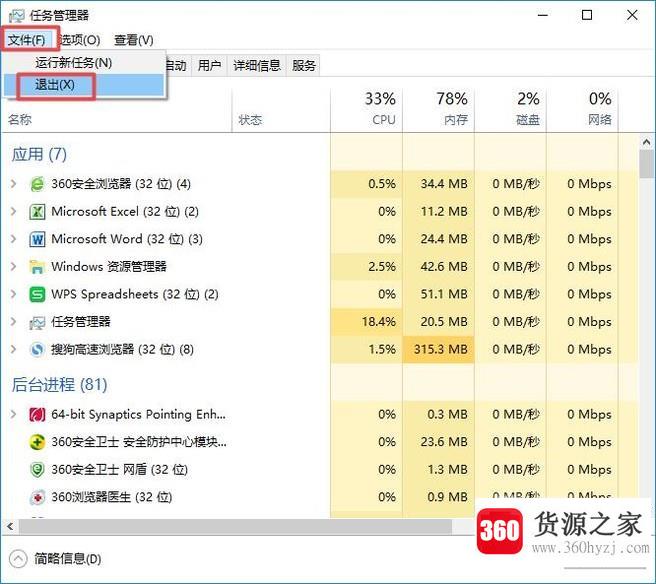The height and width of the screenshot is (584, 656).
Task: Sort by the CPU column header
Action: [366, 110]
